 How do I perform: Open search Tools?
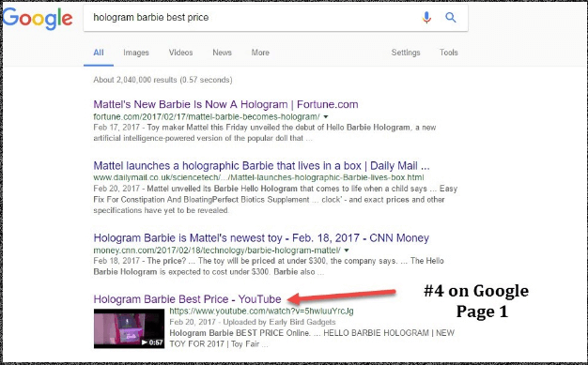pyautogui.click(x=448, y=53)
